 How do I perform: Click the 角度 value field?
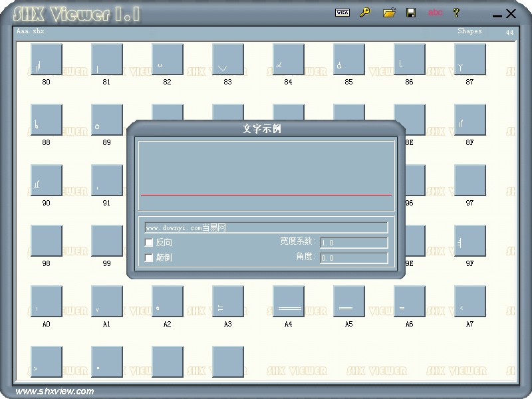[354, 258]
